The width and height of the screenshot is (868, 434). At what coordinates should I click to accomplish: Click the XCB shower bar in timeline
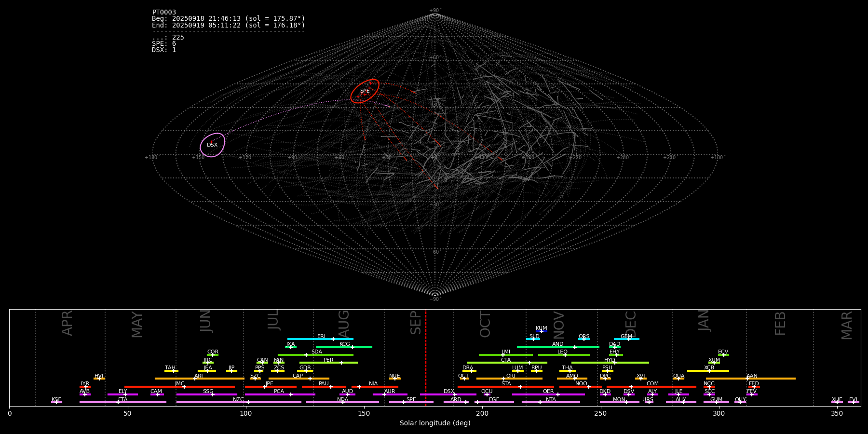pos(708,371)
